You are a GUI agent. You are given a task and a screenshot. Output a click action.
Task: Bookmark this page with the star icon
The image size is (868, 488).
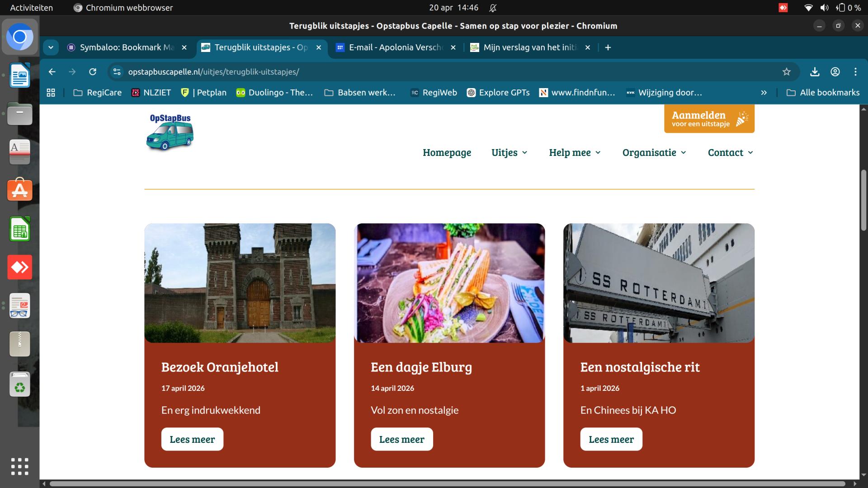(787, 72)
